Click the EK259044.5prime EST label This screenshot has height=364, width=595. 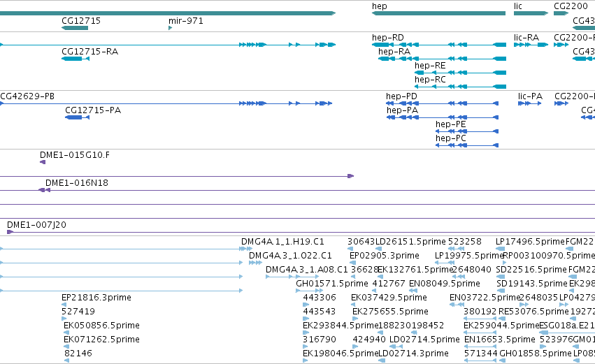point(501,326)
